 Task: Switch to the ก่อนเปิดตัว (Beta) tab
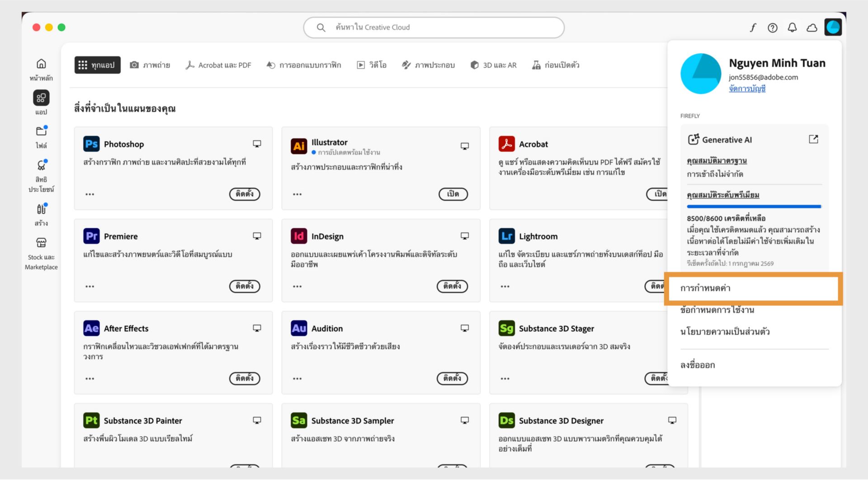pos(556,65)
